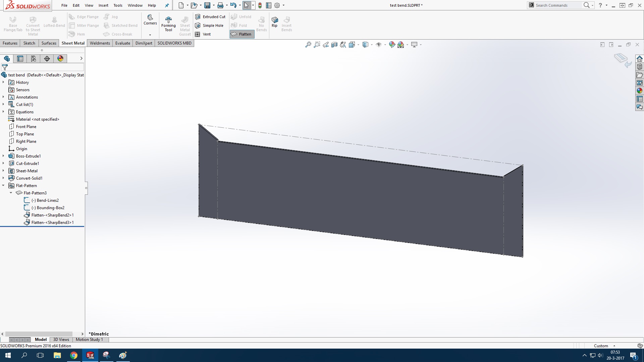Toggle the menu bar pin
644x362 pixels.
pyautogui.click(x=167, y=5)
